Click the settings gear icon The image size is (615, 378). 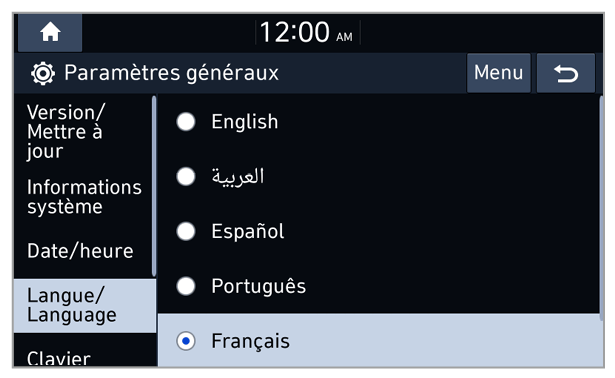43,73
